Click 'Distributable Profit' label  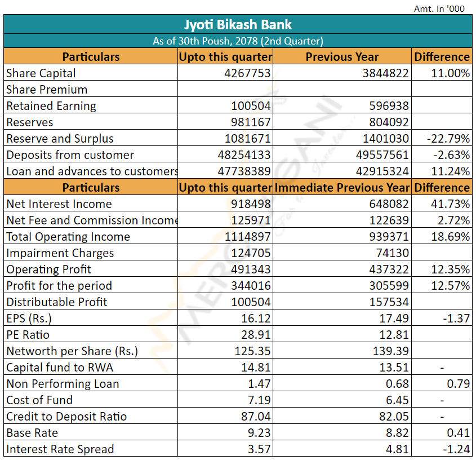tap(57, 303)
